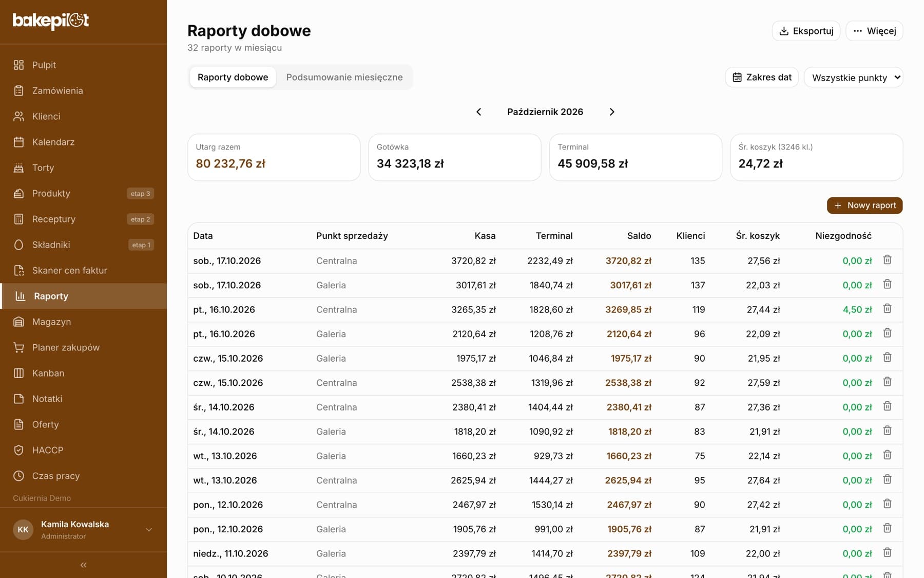The height and width of the screenshot is (578, 924).
Task: Delete the wt. 13.10.2026 Centralna report
Action: click(887, 479)
